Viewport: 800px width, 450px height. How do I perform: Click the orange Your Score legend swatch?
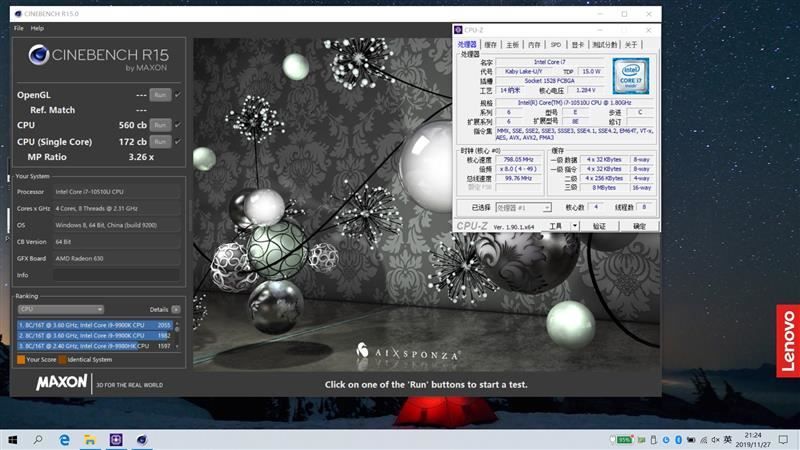pyautogui.click(x=21, y=360)
